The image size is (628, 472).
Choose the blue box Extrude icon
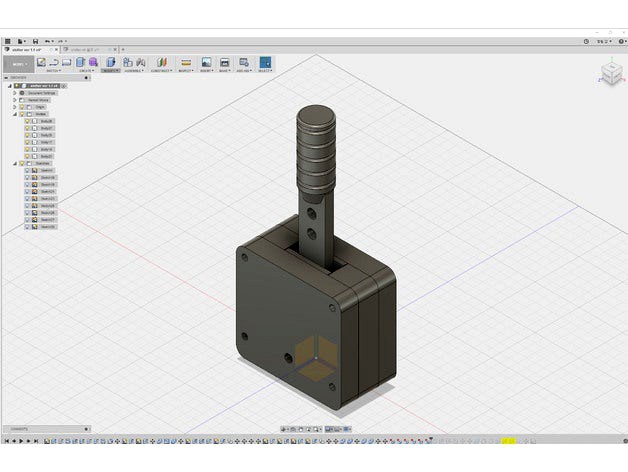(81, 62)
